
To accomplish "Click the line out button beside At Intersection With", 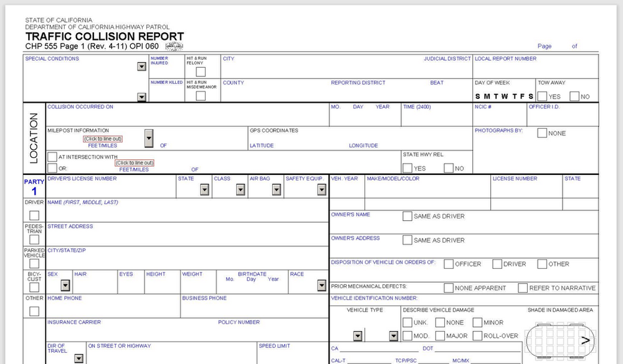I will [134, 163].
